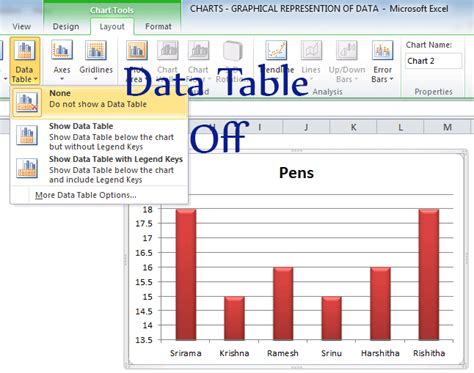Screen dimensions: 474x373
Task: Open the Error Bars ribbon icon
Action: [382, 50]
